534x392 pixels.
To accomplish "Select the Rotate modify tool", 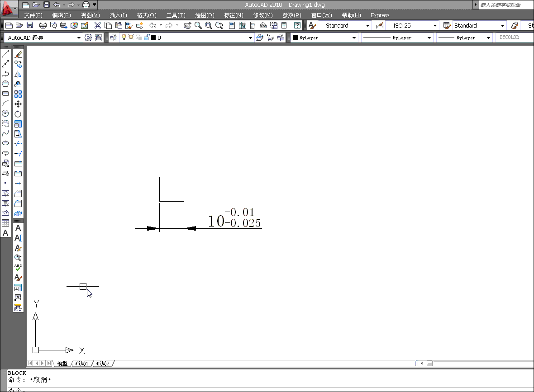I will coord(18,113).
